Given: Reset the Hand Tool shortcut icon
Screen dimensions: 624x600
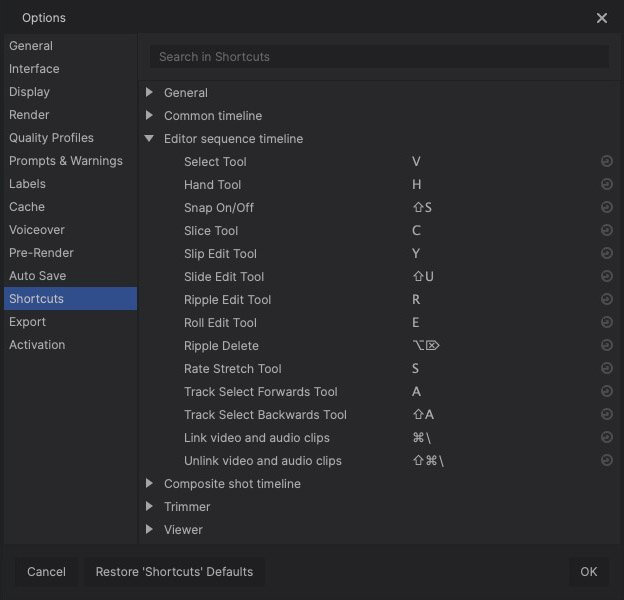Looking at the screenshot, I should pos(606,185).
